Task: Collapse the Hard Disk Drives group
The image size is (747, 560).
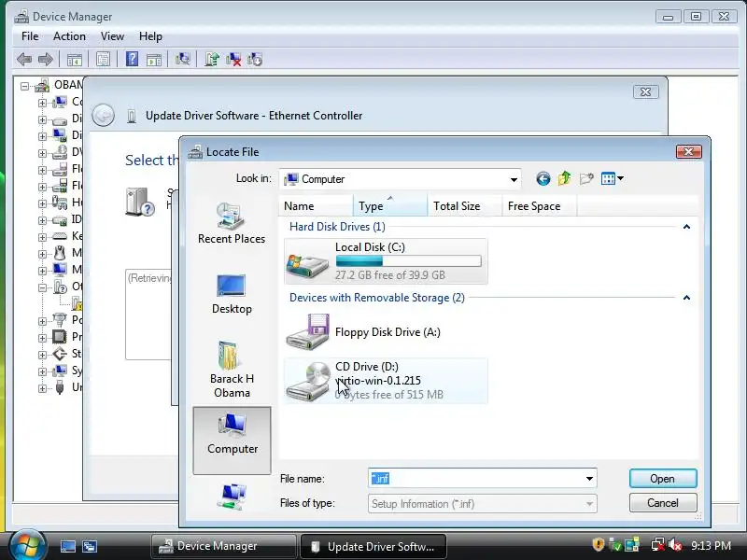Action: pyautogui.click(x=686, y=227)
